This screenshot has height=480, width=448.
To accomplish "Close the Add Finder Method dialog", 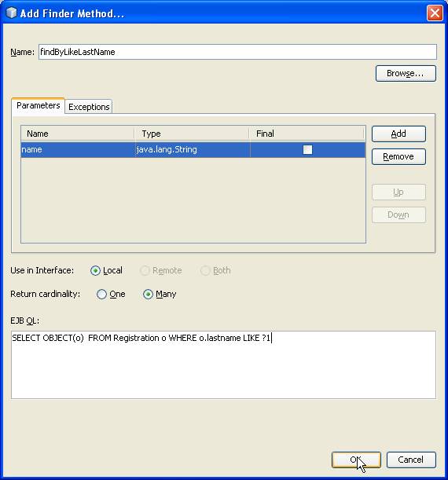I will click(x=435, y=13).
